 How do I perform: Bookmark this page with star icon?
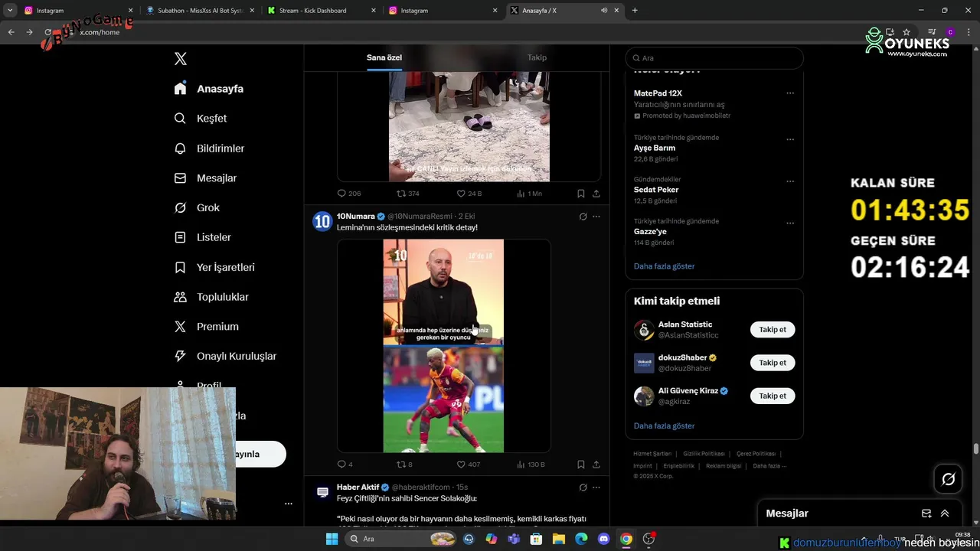tap(906, 32)
